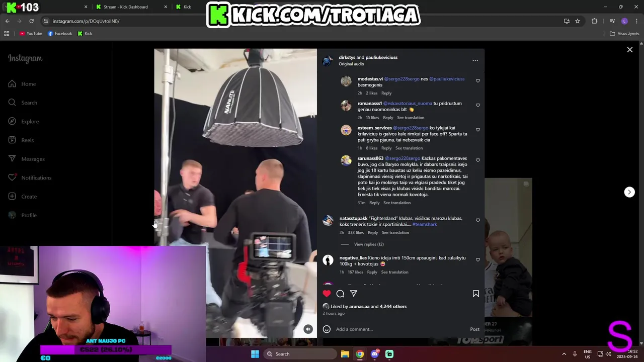Save the post with bookmark icon
The height and width of the screenshot is (362, 644).
coord(475,294)
